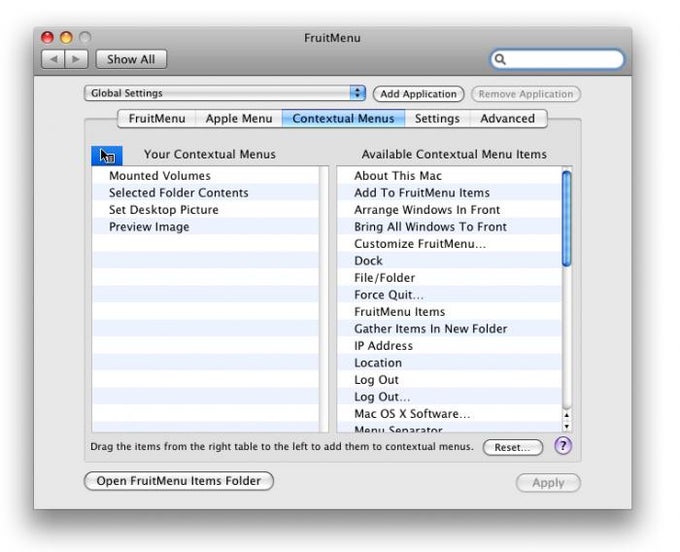Select Gather Items In New Folder
680x552 pixels.
[449, 329]
